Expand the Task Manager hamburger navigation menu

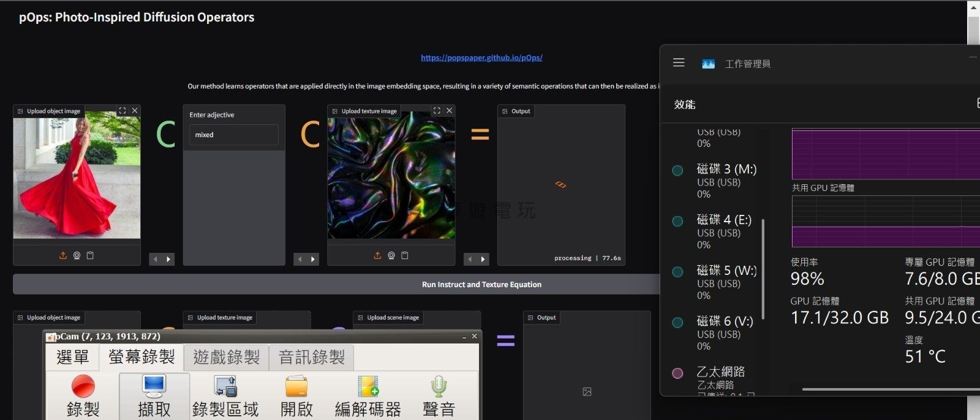(679, 62)
